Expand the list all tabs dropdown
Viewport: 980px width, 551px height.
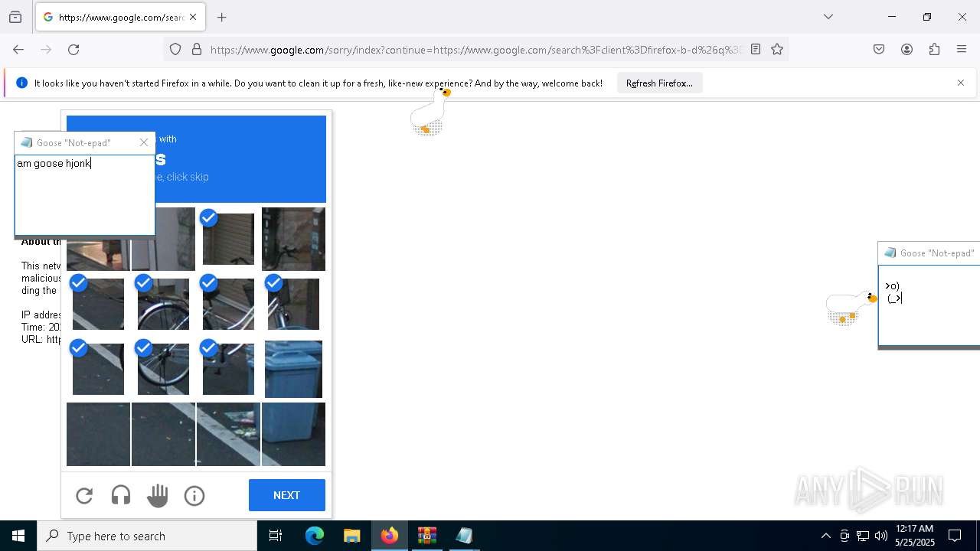click(x=828, y=17)
